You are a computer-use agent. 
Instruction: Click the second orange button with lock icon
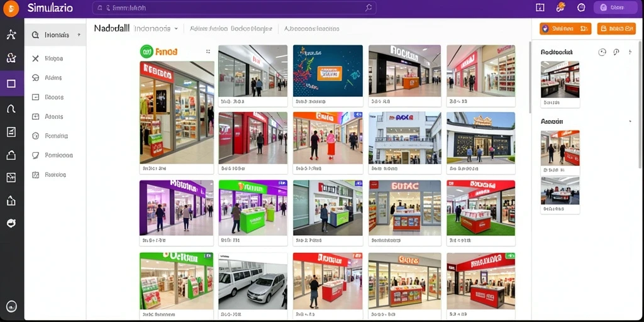coord(616,28)
